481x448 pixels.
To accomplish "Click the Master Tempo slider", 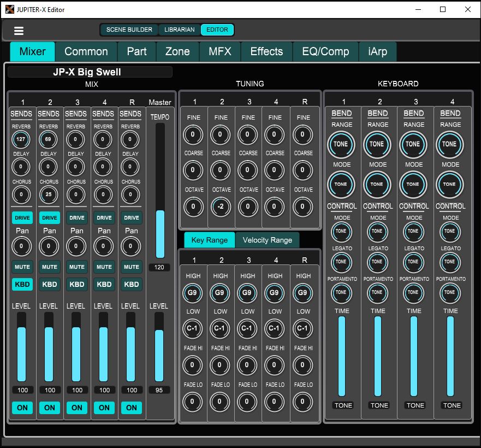I will pyautogui.click(x=160, y=191).
